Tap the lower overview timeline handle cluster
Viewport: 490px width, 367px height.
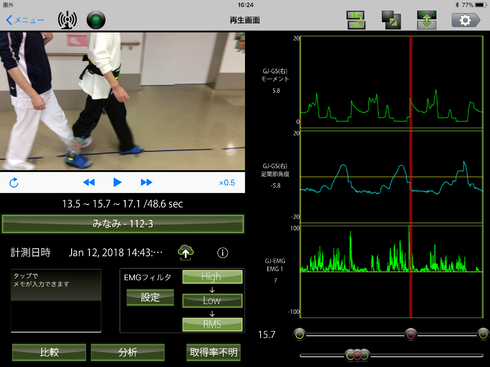coord(357,355)
